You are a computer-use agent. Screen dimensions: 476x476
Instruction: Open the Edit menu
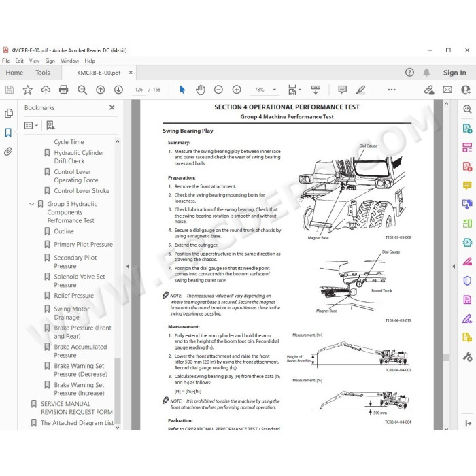click(x=20, y=61)
